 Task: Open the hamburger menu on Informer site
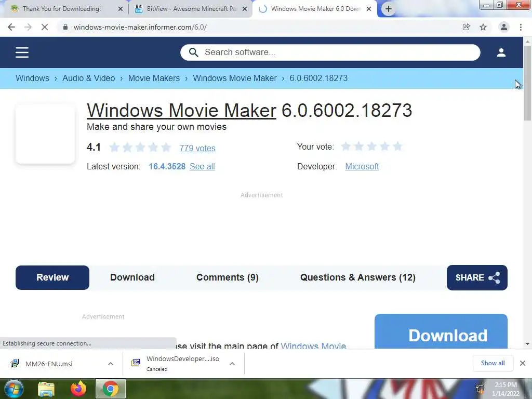point(22,52)
